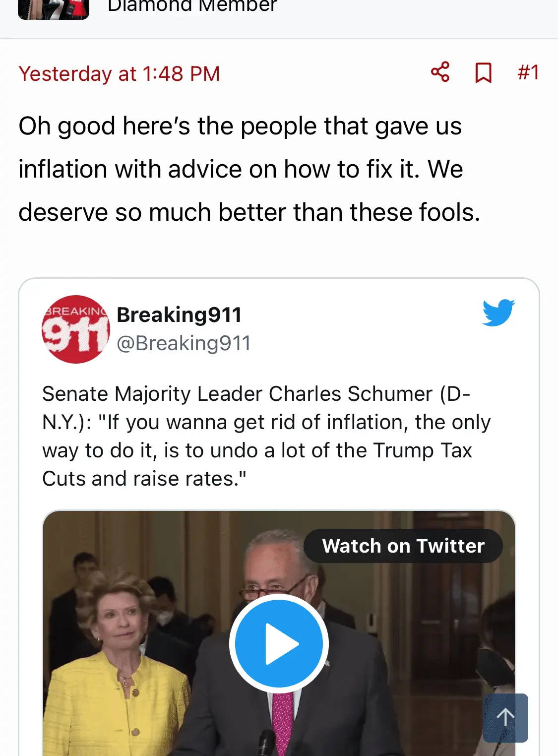
Task: Click the Watch on Twitter button
Action: [x=403, y=546]
